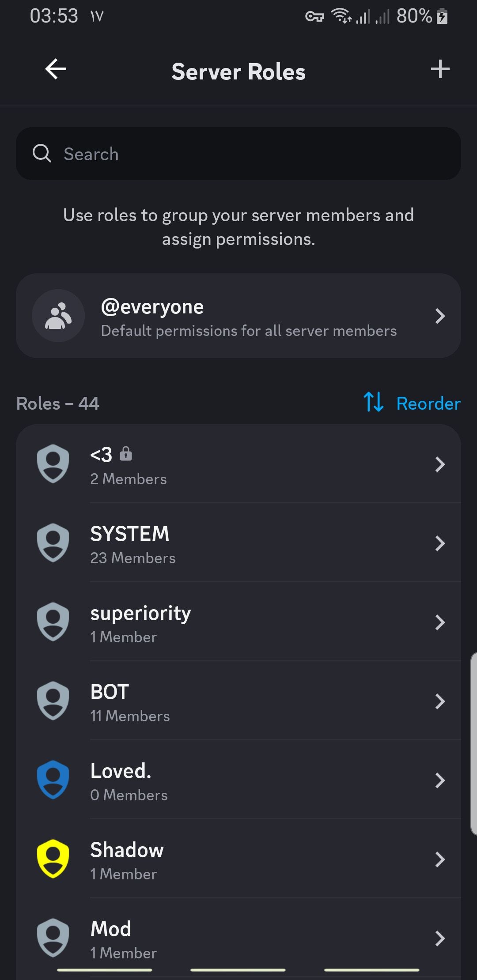
Task: Select the <3 role entry
Action: [x=238, y=464]
